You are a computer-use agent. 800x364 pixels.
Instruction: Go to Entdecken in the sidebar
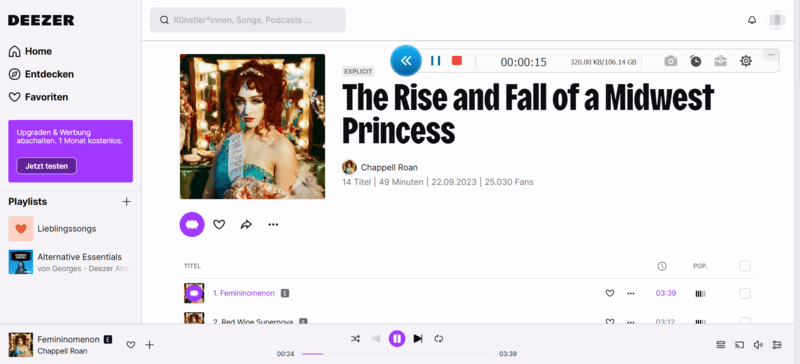[41, 74]
